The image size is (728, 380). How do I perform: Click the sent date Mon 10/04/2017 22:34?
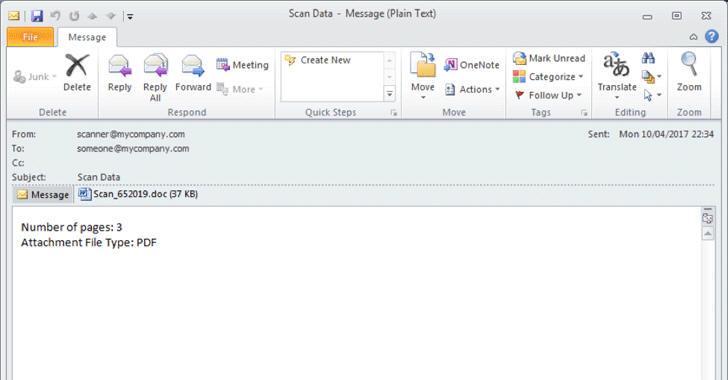[x=666, y=134]
